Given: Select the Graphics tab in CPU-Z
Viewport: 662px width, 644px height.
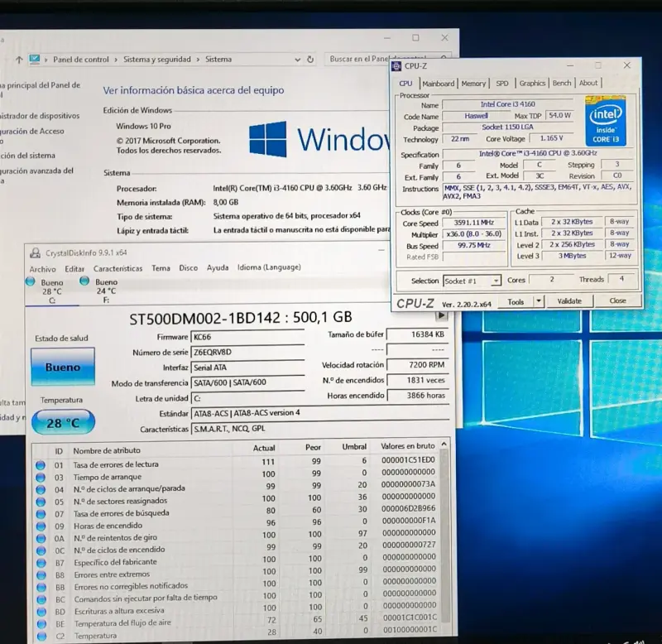Looking at the screenshot, I should (532, 84).
